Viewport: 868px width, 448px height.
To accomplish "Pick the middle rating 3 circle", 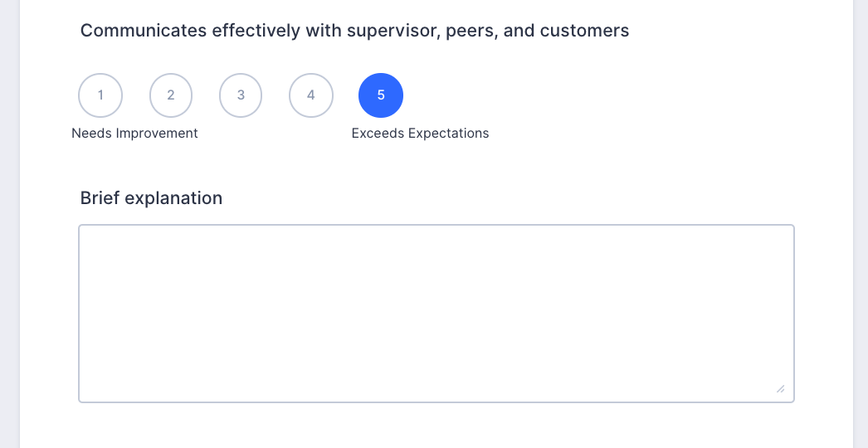I will (241, 95).
